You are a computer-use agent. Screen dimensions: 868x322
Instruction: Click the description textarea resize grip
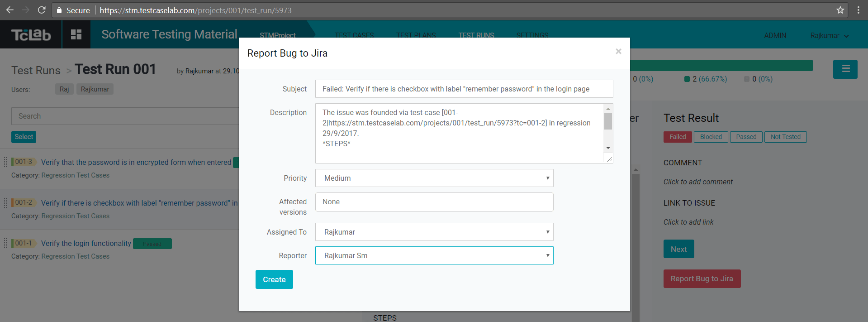(609, 159)
